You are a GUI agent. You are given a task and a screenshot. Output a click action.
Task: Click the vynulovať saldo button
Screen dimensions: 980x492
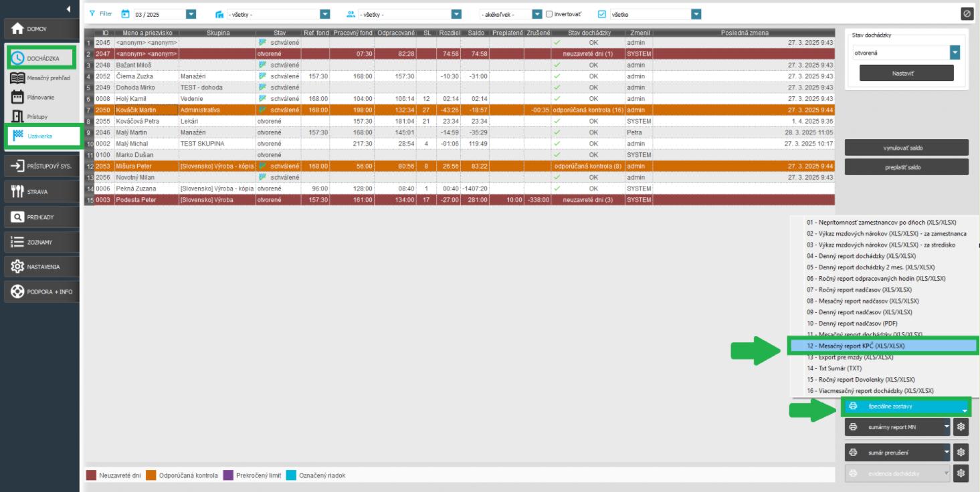[906, 148]
